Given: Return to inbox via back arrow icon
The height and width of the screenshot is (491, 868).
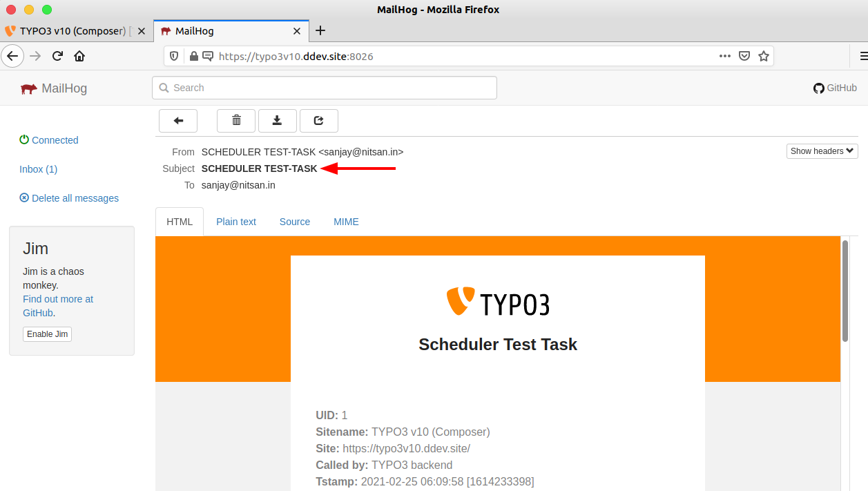Looking at the screenshot, I should tap(177, 120).
